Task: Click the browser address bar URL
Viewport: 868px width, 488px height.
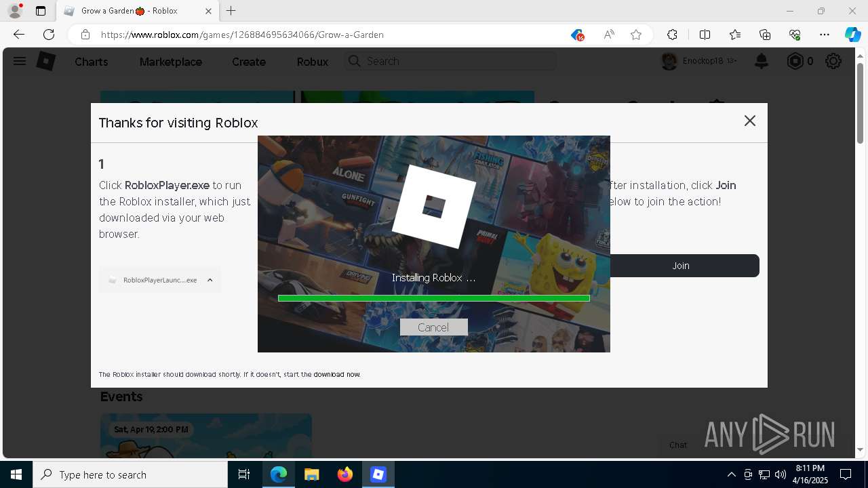Action: coord(242,35)
